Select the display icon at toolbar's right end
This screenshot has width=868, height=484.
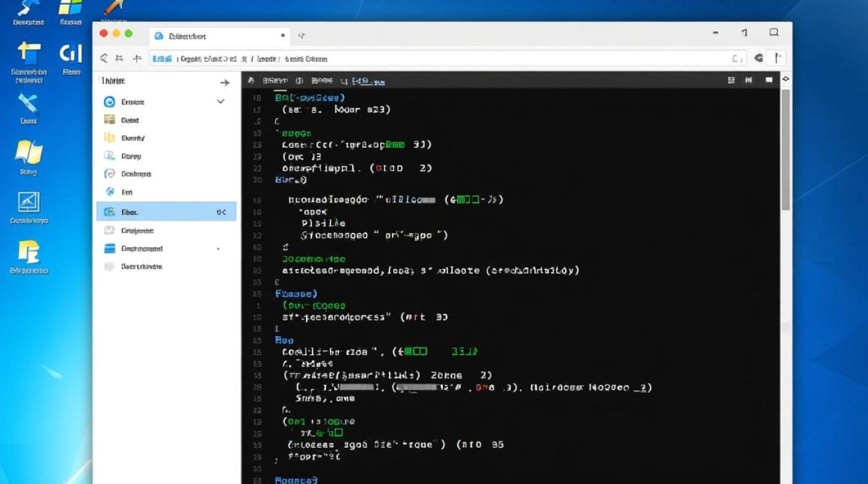click(x=768, y=79)
